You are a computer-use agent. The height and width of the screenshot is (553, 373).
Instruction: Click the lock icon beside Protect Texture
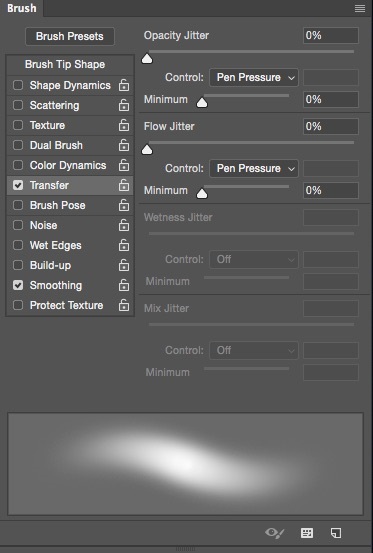(x=124, y=305)
